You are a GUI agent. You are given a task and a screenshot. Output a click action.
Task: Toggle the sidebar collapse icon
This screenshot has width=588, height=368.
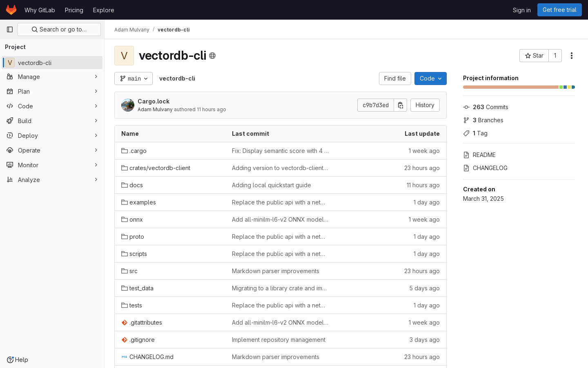[x=10, y=29]
